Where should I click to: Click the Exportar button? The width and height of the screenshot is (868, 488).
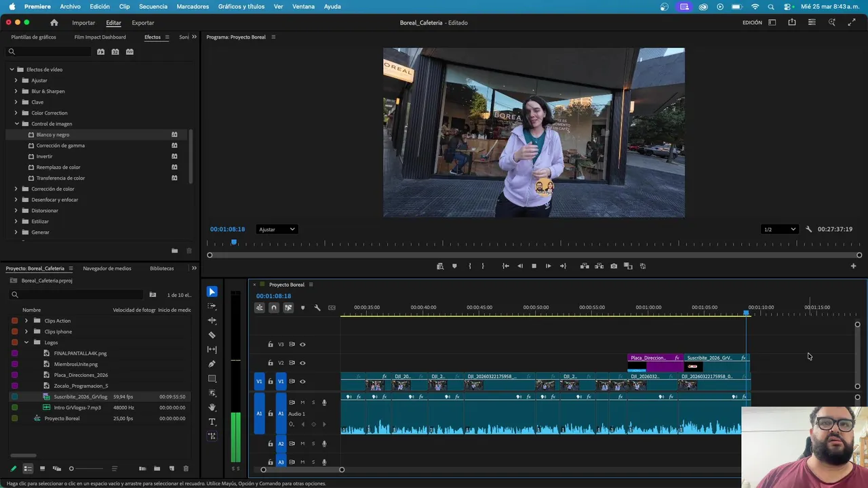[143, 22]
